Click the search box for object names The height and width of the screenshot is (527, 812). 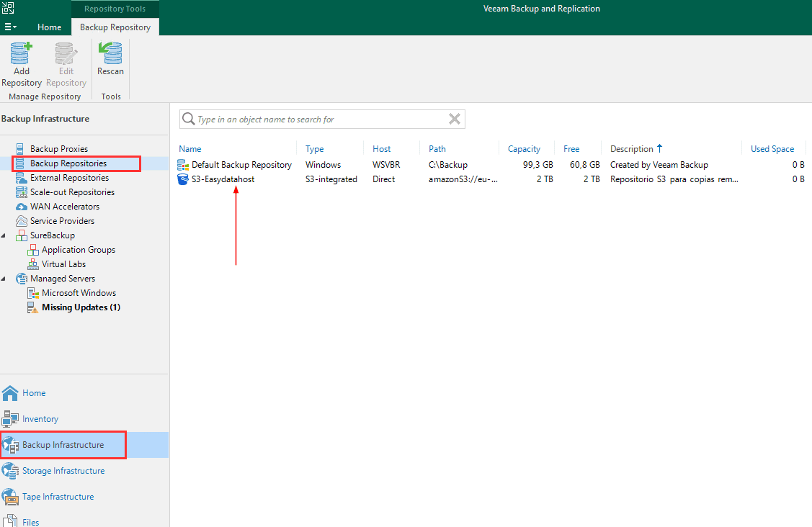click(317, 120)
